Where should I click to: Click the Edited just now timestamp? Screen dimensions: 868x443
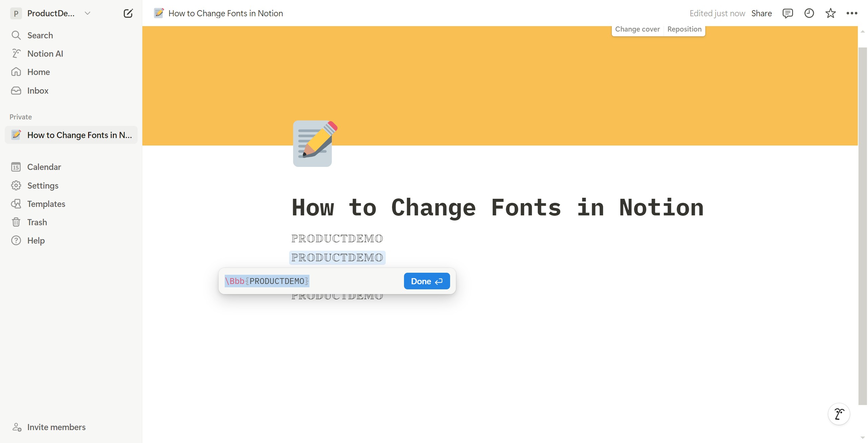click(x=717, y=13)
